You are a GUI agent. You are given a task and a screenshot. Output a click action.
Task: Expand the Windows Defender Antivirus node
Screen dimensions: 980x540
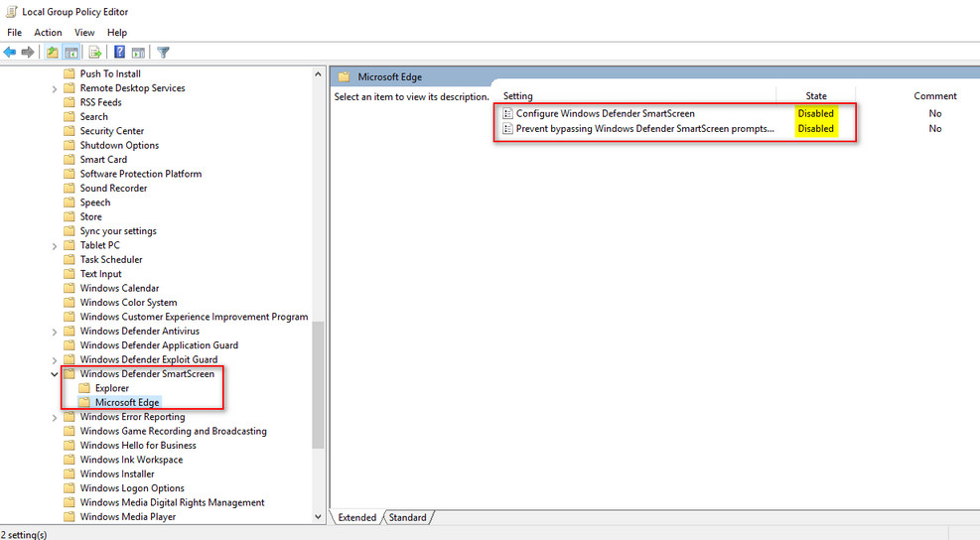[x=55, y=332]
